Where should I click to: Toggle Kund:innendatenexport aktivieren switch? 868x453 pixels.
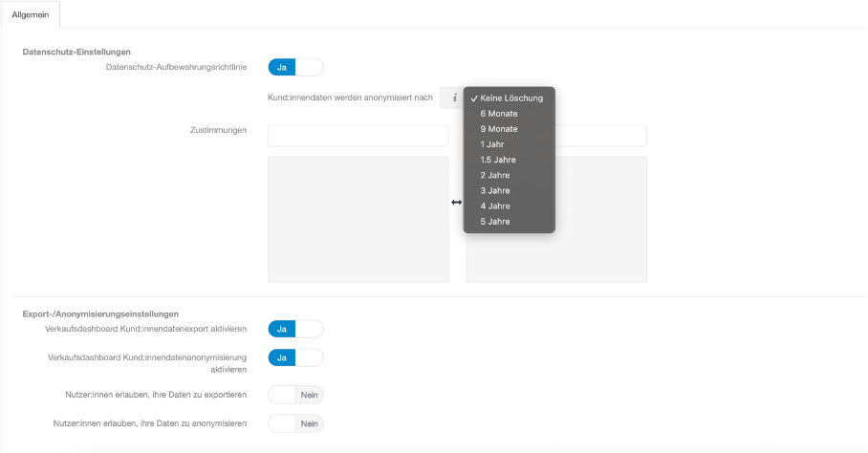point(295,329)
